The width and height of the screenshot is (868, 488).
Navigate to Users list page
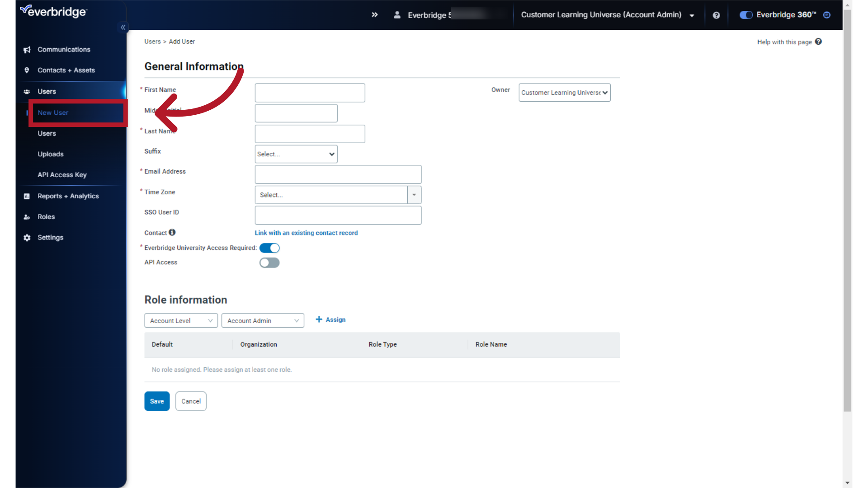click(47, 133)
